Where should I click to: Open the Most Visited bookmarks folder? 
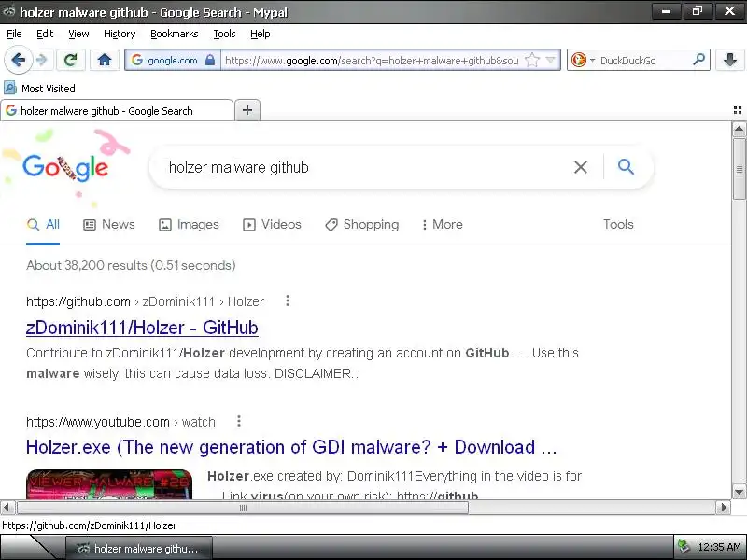(x=39, y=88)
